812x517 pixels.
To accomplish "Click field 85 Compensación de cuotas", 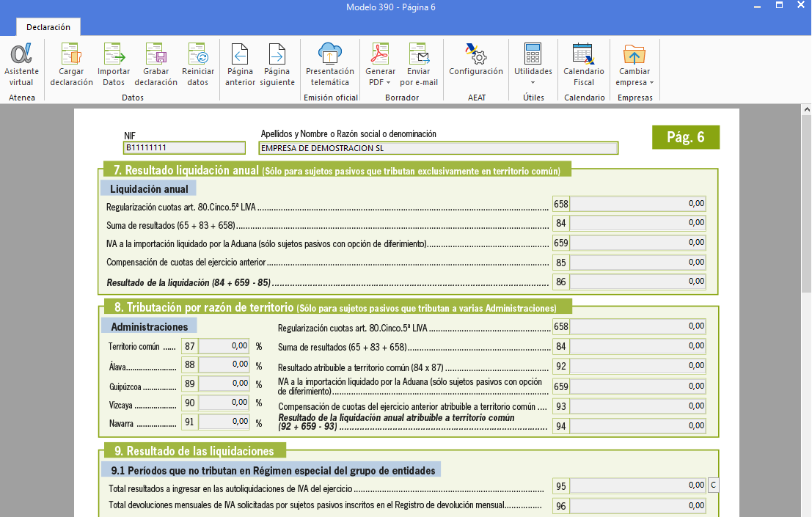I will 637,263.
